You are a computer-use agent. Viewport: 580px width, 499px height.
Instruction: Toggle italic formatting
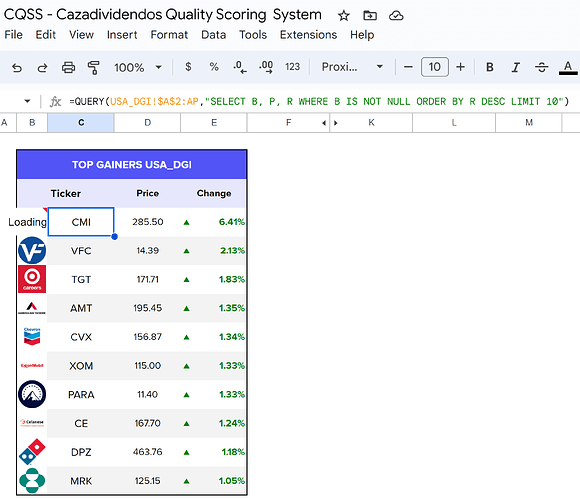[516, 67]
